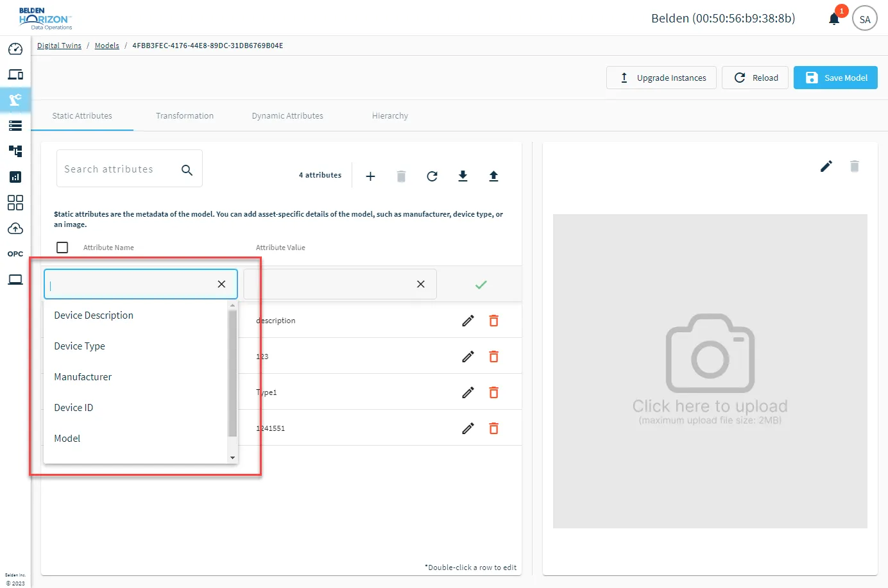Click the Reload button
Viewport: 888px width, 588px height.
pyautogui.click(x=755, y=78)
